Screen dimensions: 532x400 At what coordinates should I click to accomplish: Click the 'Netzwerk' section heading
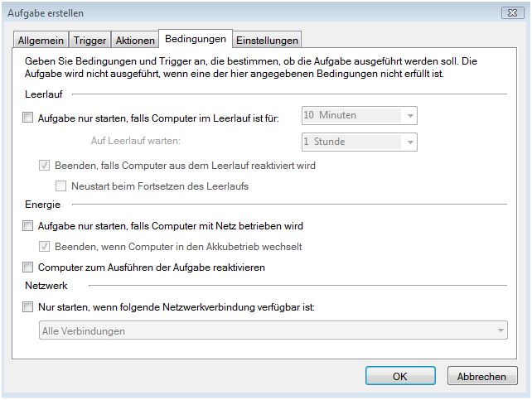tap(46, 286)
